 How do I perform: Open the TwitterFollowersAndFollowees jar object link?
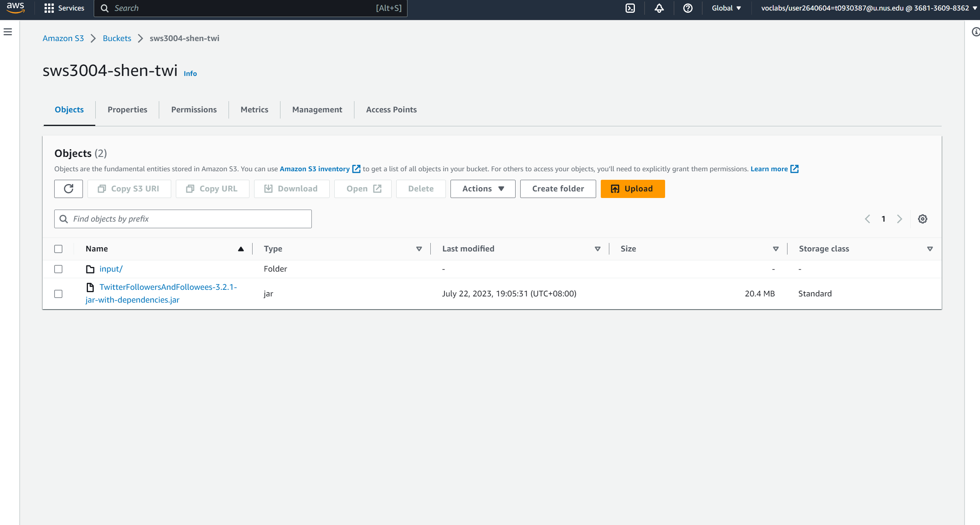click(x=161, y=293)
